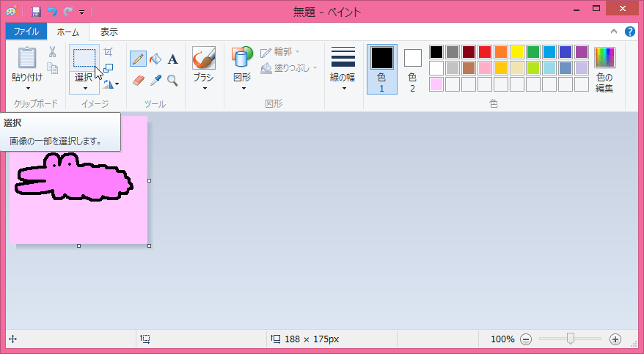
Task: Select the Text tool (A icon)
Action: point(173,59)
